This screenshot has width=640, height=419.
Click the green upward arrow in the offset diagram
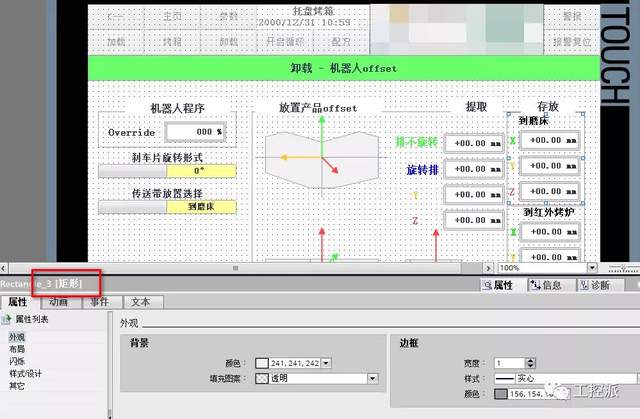(321, 130)
